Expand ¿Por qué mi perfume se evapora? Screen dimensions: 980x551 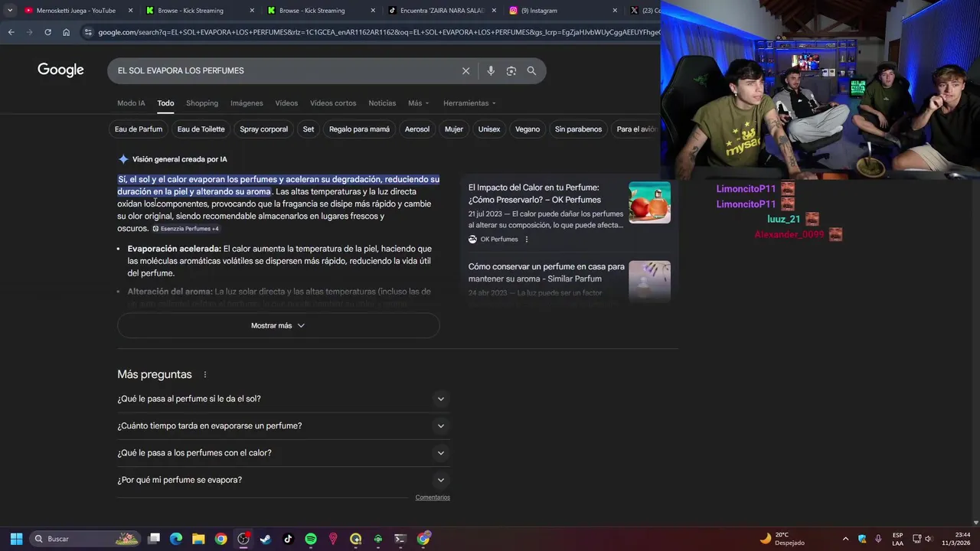tap(283, 480)
